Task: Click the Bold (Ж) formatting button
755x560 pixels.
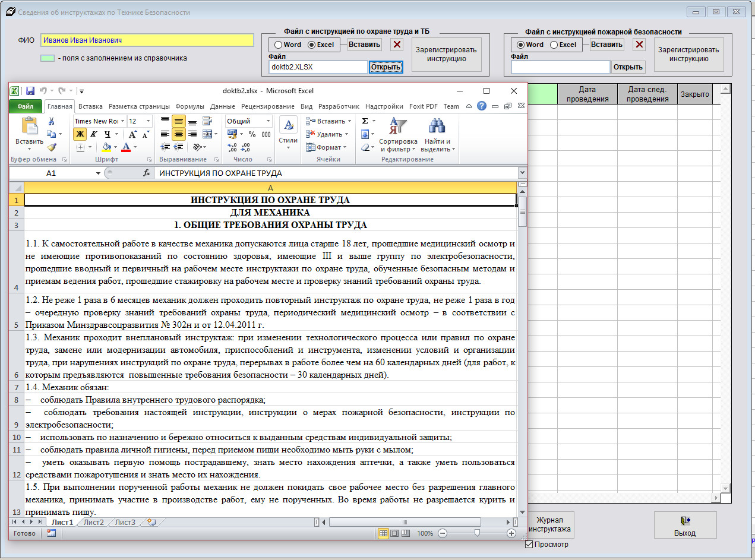Action: click(x=80, y=134)
